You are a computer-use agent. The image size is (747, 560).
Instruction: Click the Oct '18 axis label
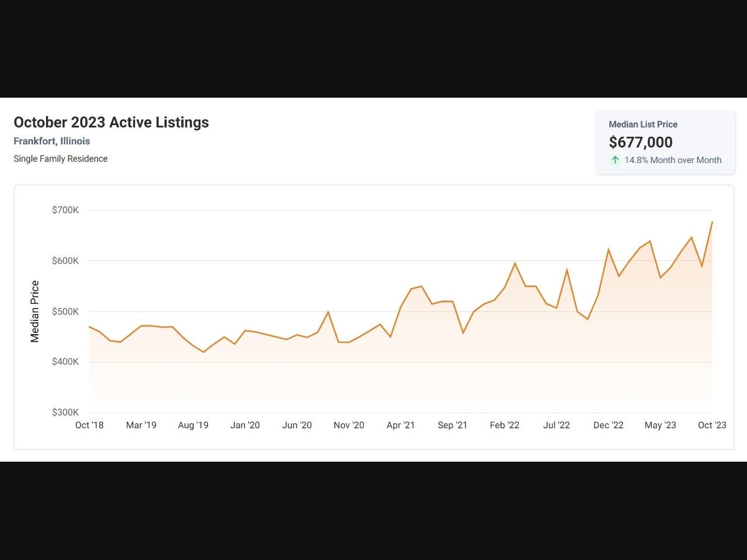89,426
